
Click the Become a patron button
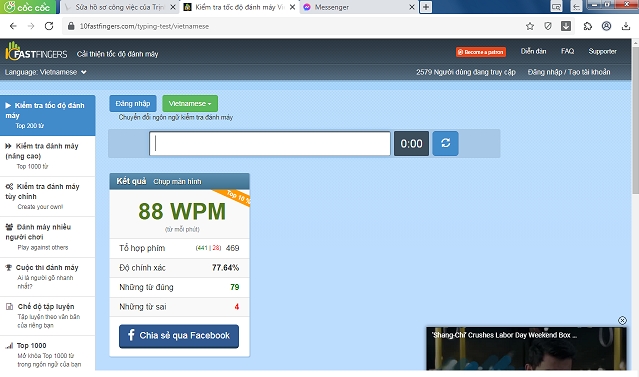pos(481,52)
